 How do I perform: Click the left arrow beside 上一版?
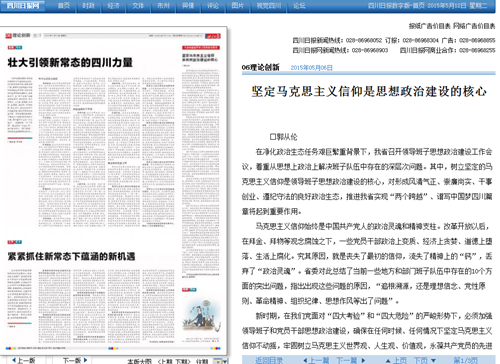pos(14,360)
